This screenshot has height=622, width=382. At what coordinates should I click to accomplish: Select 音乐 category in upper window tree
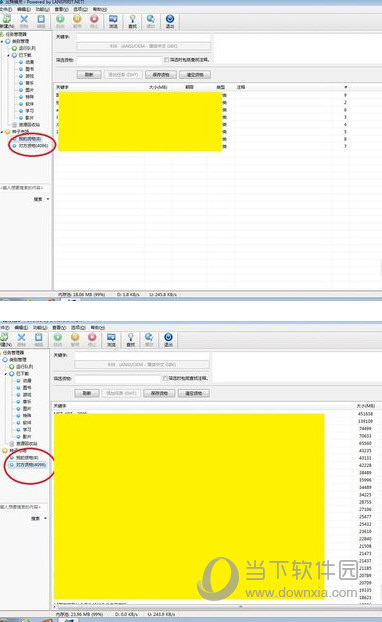(29, 83)
